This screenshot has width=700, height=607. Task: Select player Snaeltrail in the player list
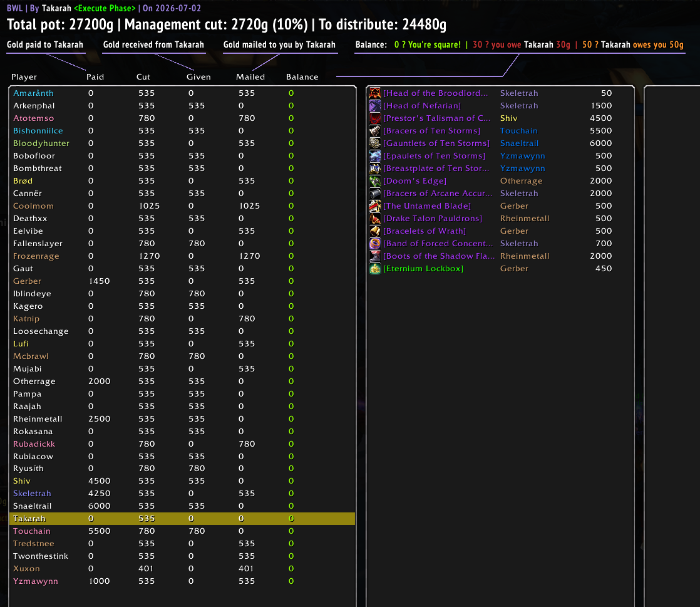32,506
